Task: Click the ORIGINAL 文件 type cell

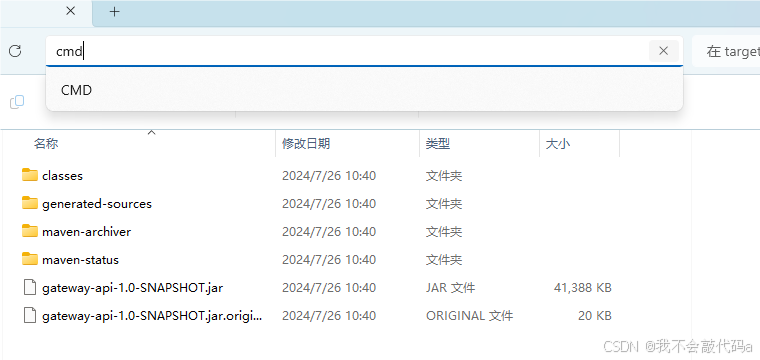Action: tap(469, 316)
